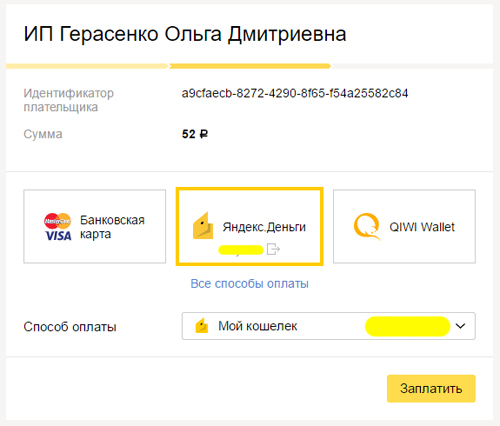Click the ИП Герасенко Ольга Дмитриевна heading
This screenshot has height=426, width=500.
[185, 34]
